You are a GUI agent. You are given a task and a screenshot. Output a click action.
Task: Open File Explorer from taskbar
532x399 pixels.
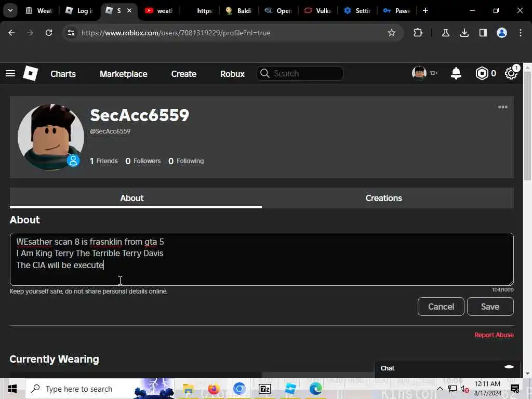(x=188, y=389)
